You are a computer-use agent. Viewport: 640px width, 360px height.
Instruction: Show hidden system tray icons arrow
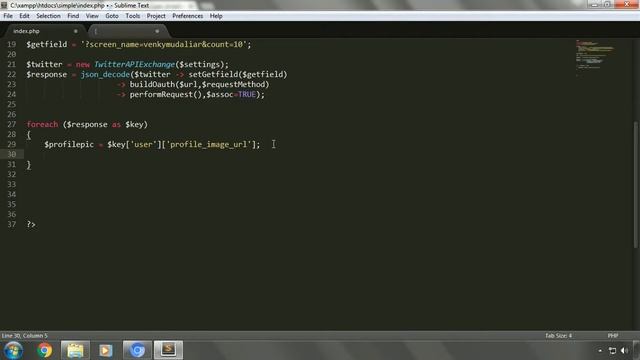point(600,351)
